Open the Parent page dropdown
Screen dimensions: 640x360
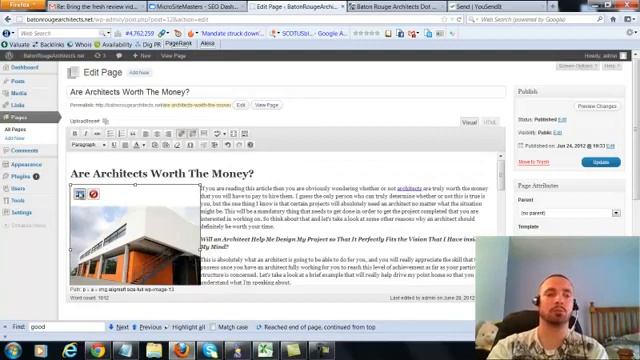570,213
